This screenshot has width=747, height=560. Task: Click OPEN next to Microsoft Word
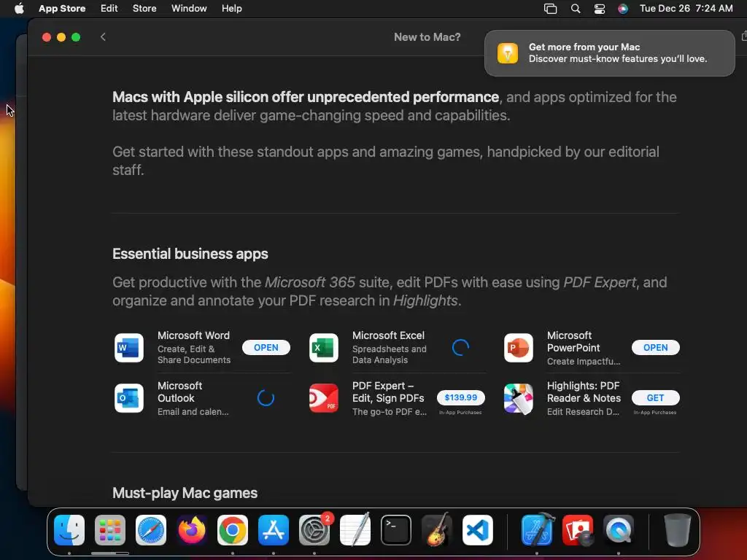[266, 348]
